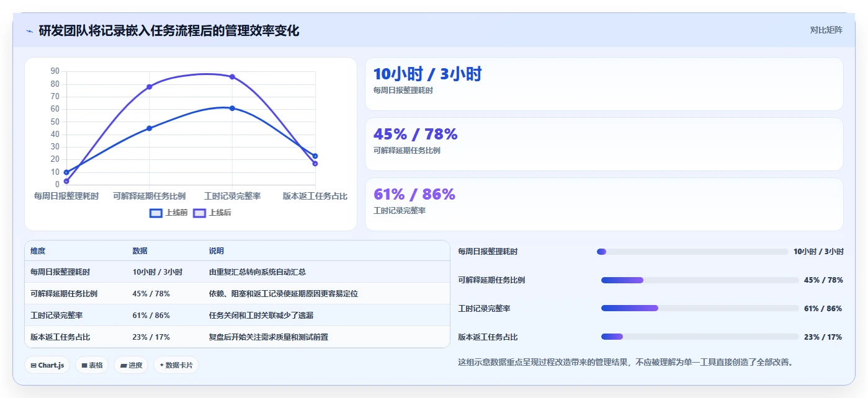Click the 每周日报整理耗时 table row label
Viewport: 868px width, 398px height.
(x=60, y=272)
